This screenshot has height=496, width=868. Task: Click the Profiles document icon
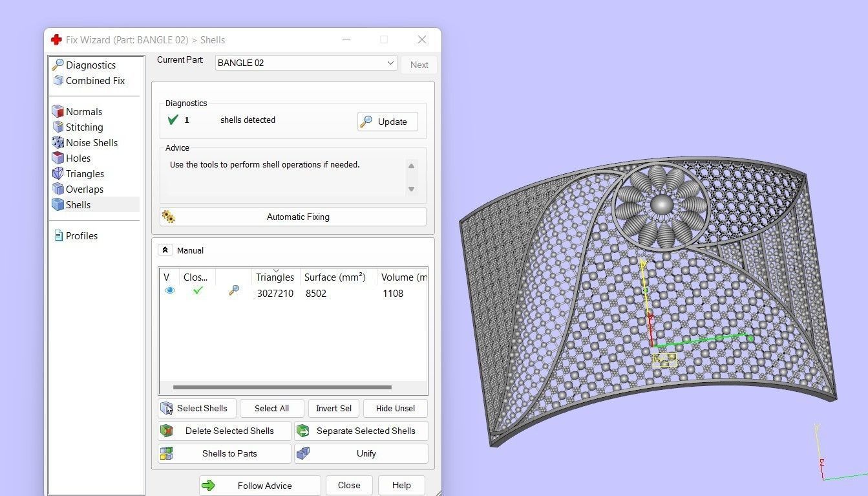coord(58,236)
